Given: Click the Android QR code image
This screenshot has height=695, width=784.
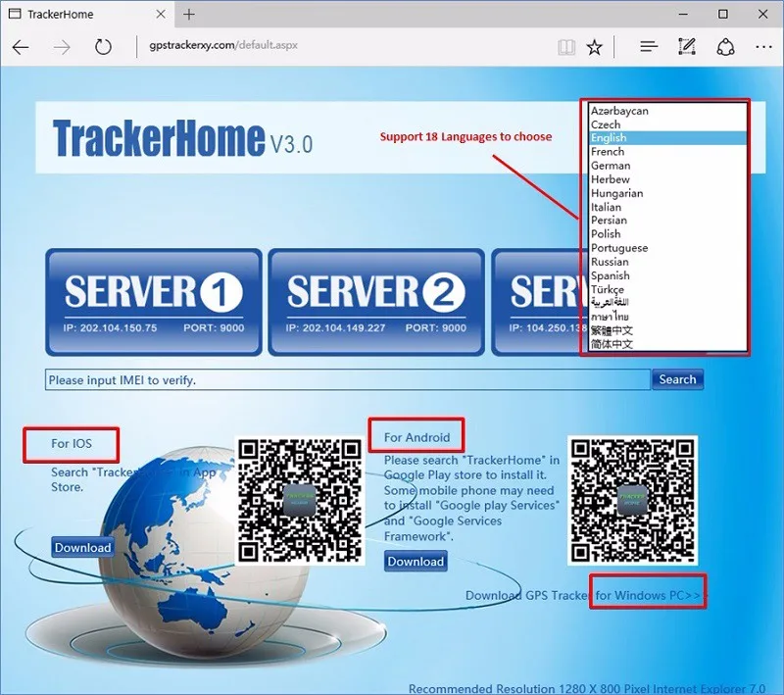Looking at the screenshot, I should click(632, 501).
